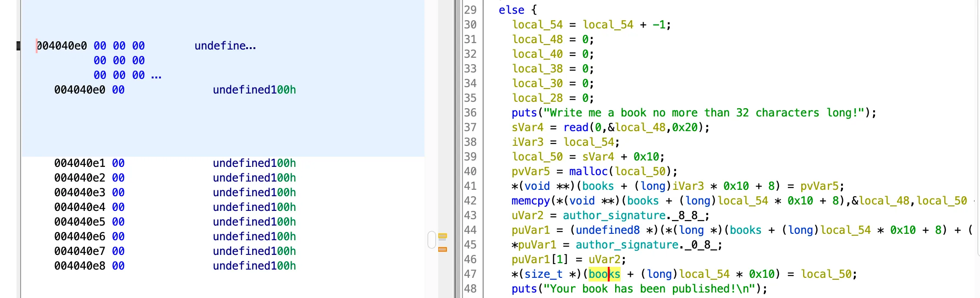Screen dimensions: 980x298
Task: Click uVar2 on line 46
Action: [604, 259]
